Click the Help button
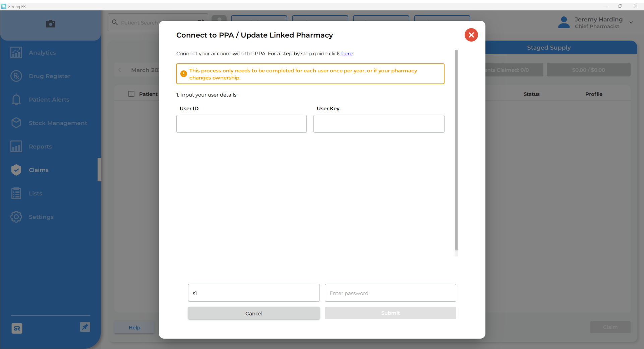The width and height of the screenshot is (644, 349). pyautogui.click(x=134, y=327)
